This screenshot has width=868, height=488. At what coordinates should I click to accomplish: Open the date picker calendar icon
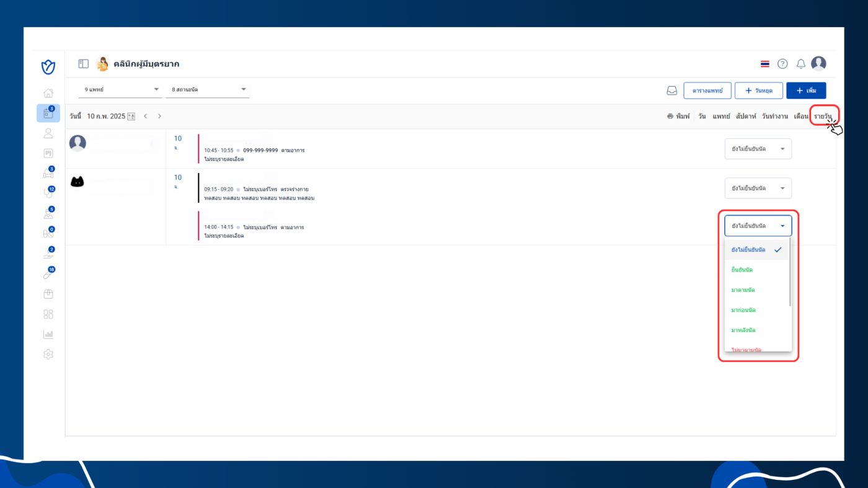click(x=131, y=116)
